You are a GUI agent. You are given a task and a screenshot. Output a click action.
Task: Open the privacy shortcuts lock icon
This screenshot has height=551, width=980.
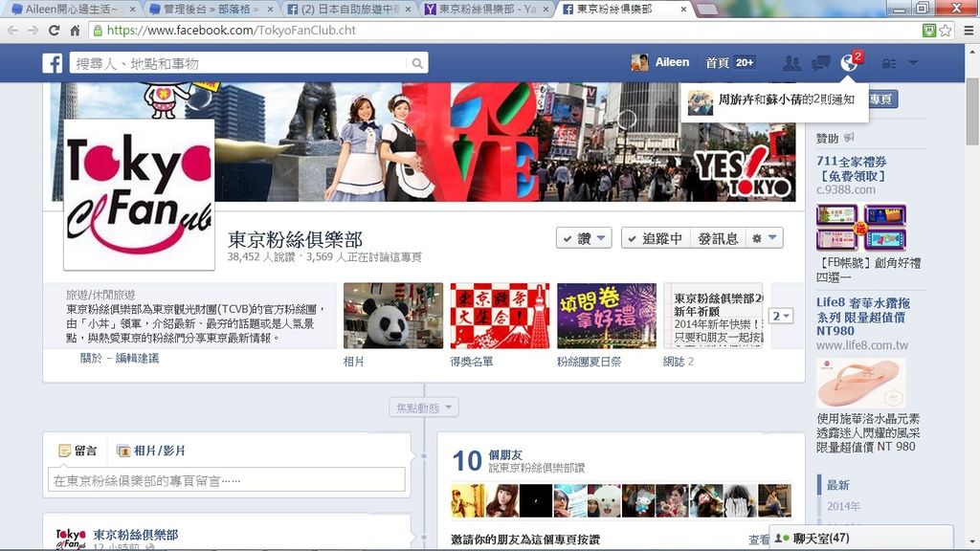point(889,63)
